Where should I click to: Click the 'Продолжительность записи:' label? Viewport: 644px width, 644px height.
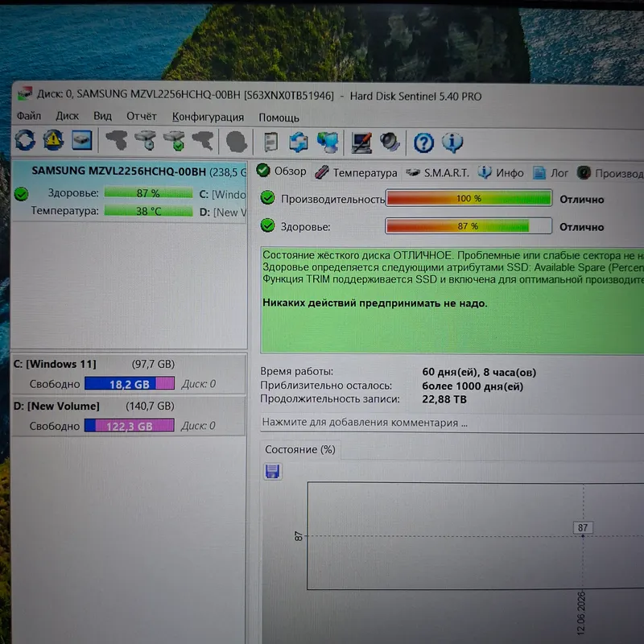330,398
